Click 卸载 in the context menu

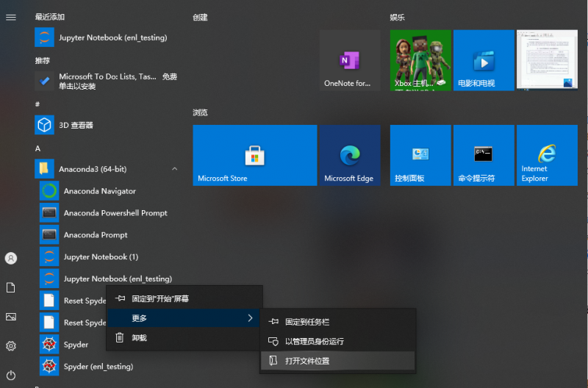[x=139, y=338]
